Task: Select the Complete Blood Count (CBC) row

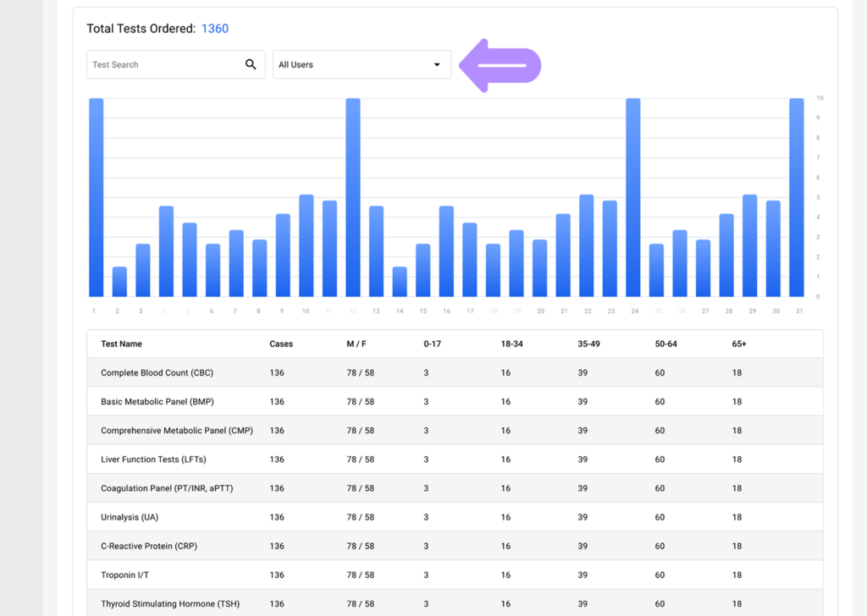Action: [x=157, y=373]
